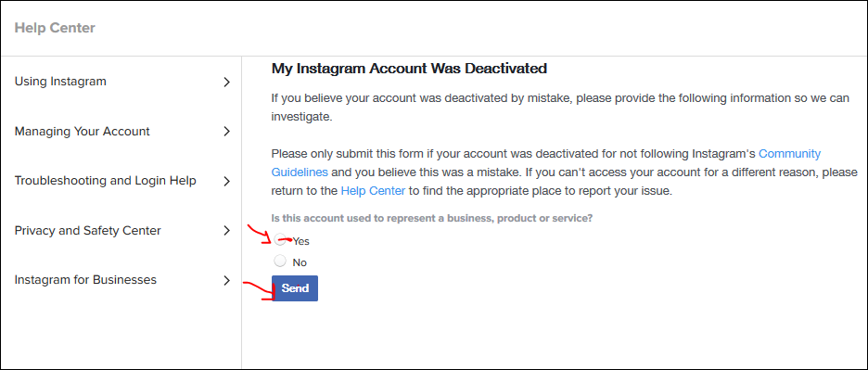
Task: Expand Managing Your Account chevron arrow
Action: 226,132
